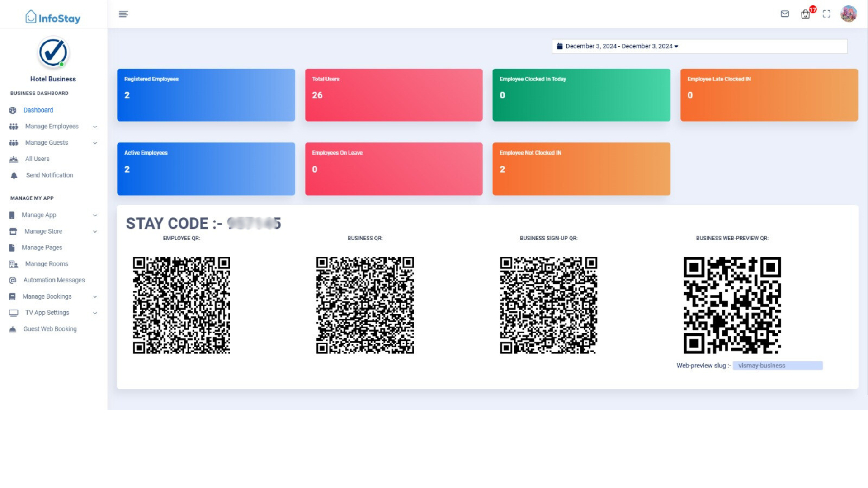Screen dimensions: 868x488
Task: Open the user profile avatar
Action: [849, 14]
